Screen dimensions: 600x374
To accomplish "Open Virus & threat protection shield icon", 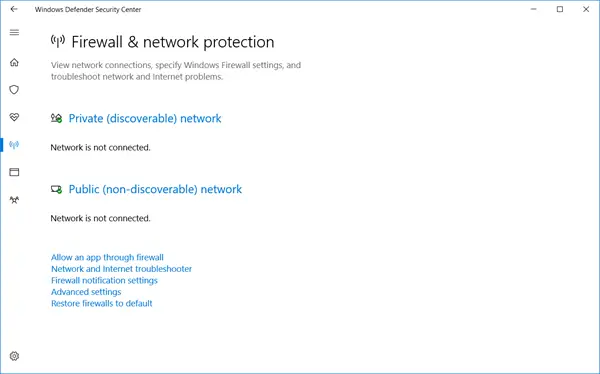I will coord(14,90).
